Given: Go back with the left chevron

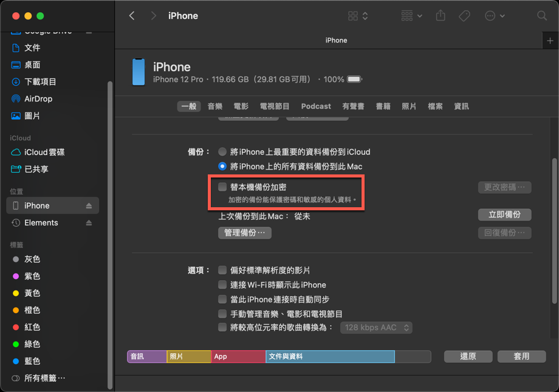Looking at the screenshot, I should (132, 16).
